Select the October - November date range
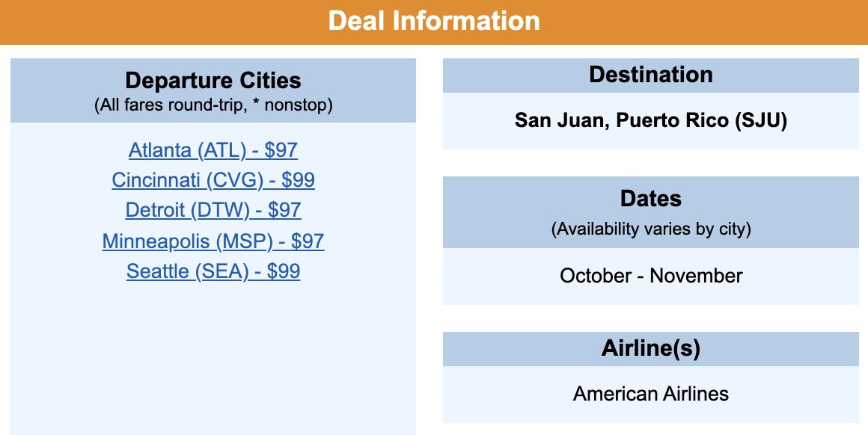 (650, 276)
